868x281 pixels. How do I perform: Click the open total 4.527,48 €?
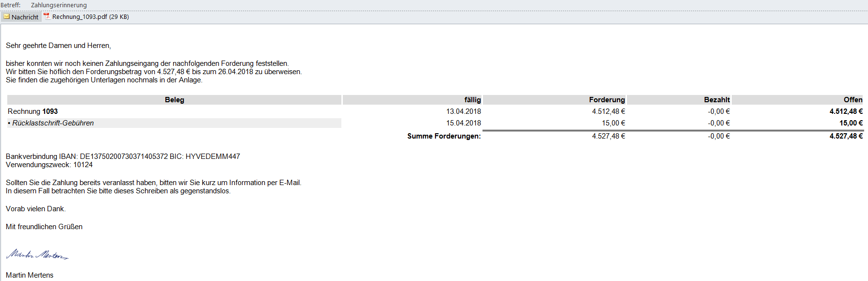(846, 136)
